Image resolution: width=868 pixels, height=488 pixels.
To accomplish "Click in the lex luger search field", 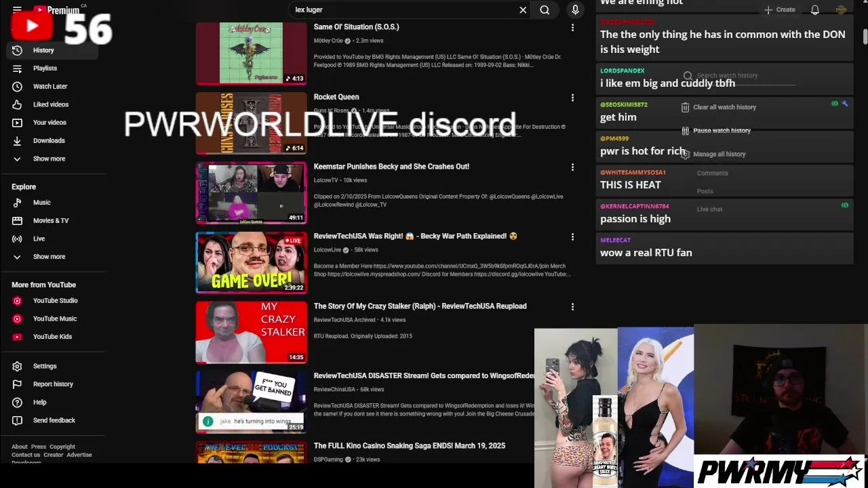I will click(403, 10).
